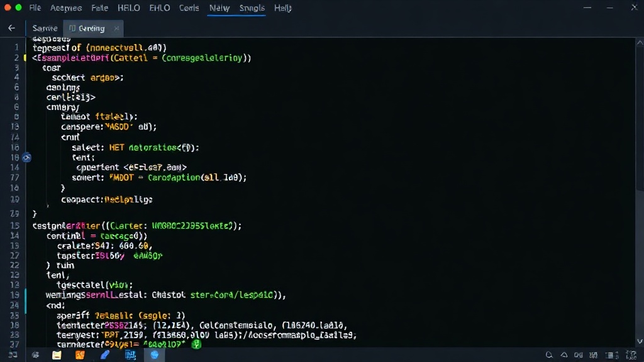
Task: Open the Nelw menu
Action: (x=219, y=8)
